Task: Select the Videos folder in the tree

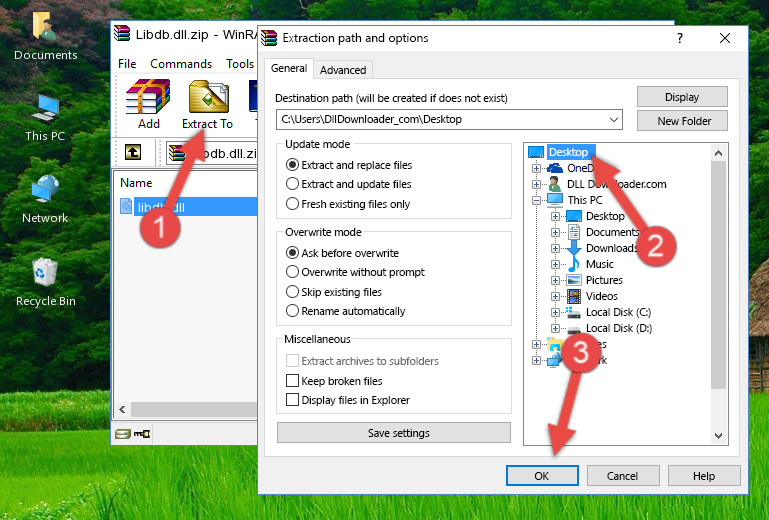Action: tap(602, 296)
